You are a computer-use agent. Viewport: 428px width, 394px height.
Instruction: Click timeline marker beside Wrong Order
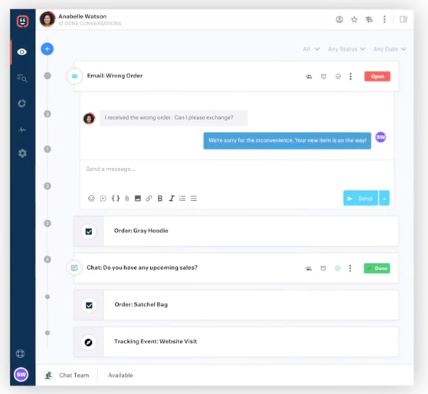tap(47, 76)
